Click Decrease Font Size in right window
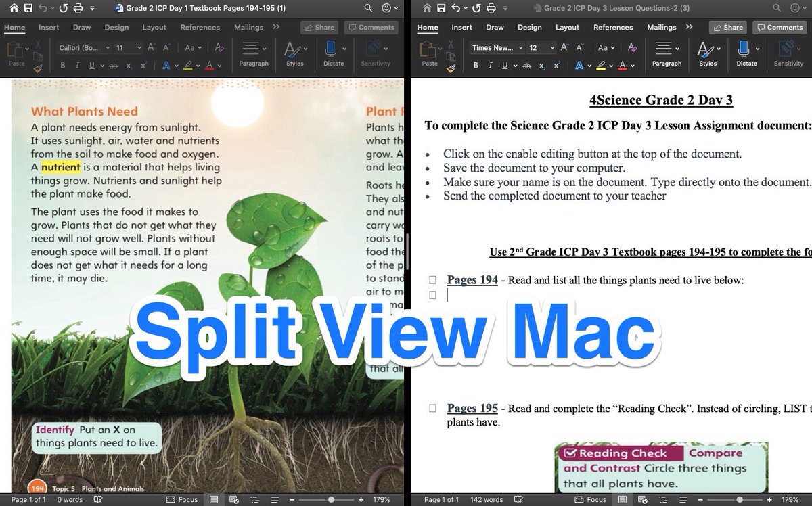The image size is (812, 506). (579, 48)
